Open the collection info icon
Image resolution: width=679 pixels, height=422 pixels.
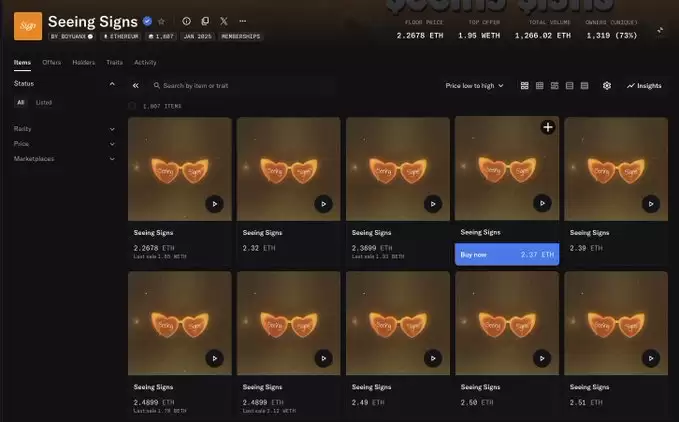pos(186,21)
